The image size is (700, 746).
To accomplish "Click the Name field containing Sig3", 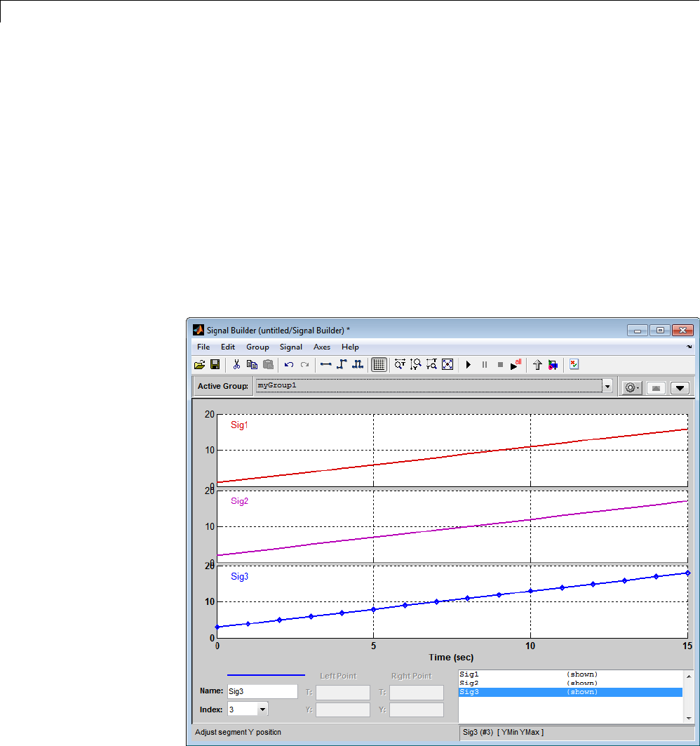I will pyautogui.click(x=262, y=691).
